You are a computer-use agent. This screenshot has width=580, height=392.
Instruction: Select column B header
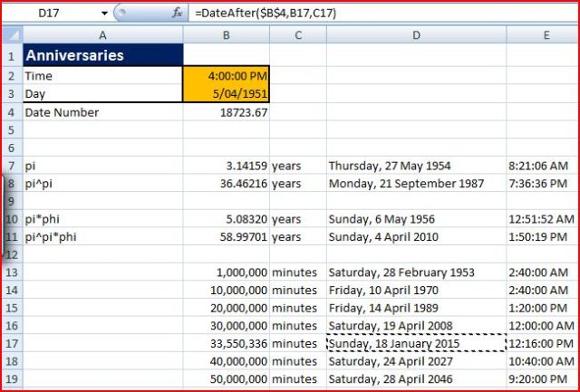coord(227,34)
